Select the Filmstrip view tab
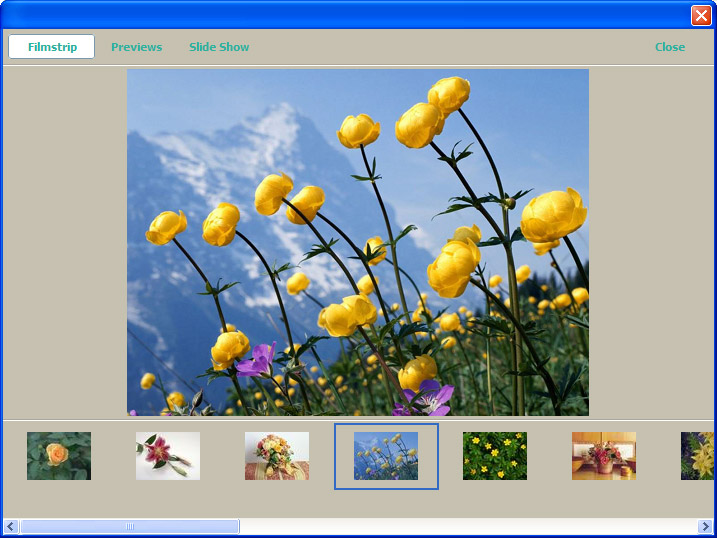This screenshot has width=717, height=538. 52,47
